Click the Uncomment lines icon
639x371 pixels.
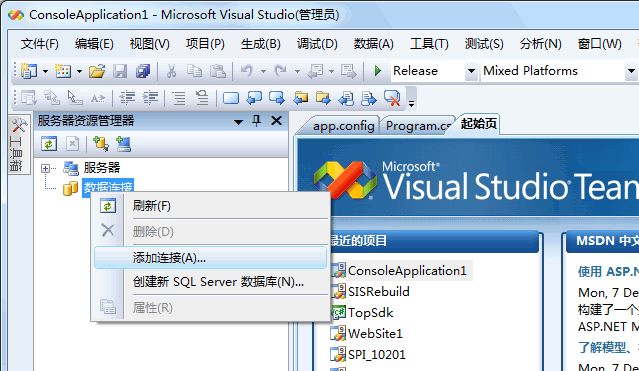pos(202,98)
